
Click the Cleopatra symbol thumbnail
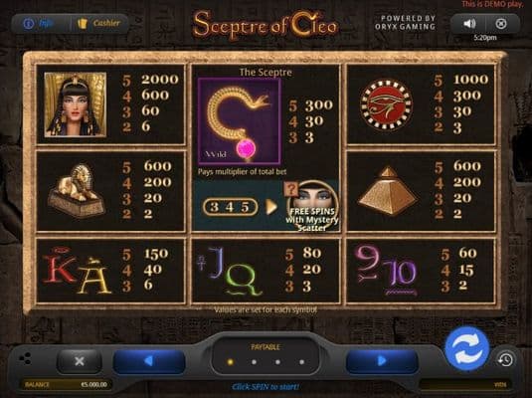pos(76,104)
